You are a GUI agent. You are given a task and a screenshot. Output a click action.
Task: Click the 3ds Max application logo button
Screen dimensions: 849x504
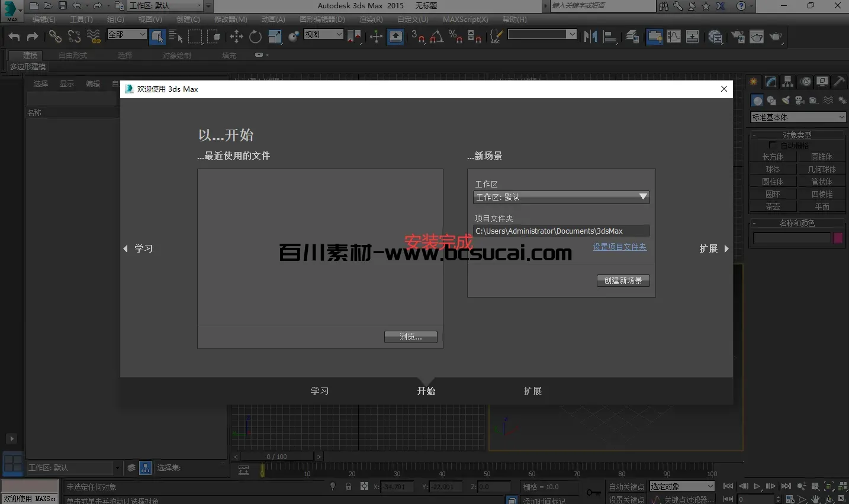tap(11, 11)
